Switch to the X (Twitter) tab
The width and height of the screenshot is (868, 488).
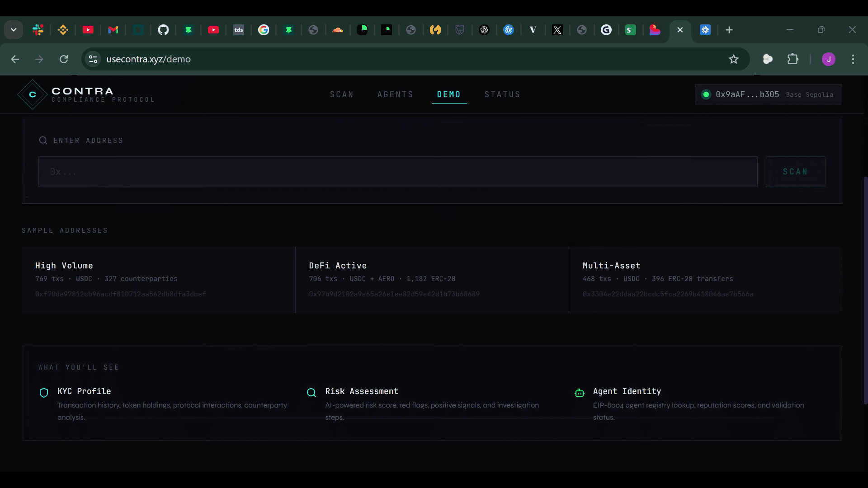pyautogui.click(x=557, y=30)
